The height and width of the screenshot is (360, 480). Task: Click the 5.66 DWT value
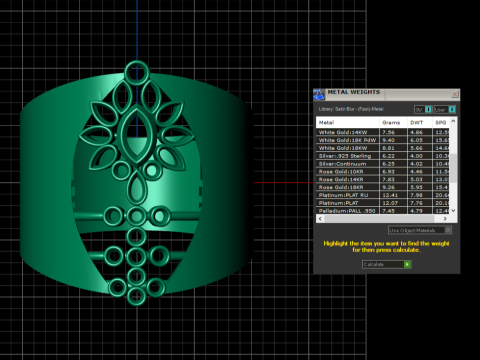tap(417, 148)
